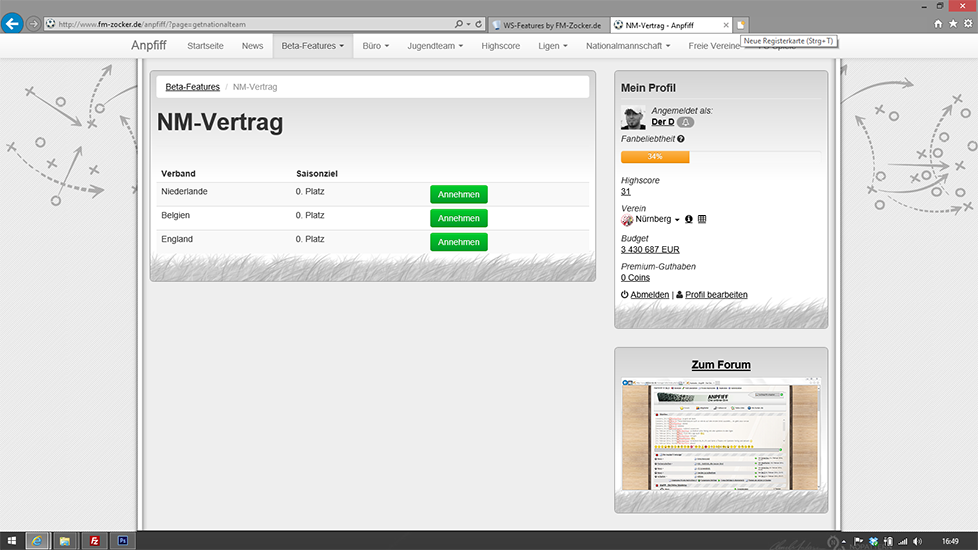Click the help icon beside Fanbeliebtheit
Image resolution: width=978 pixels, height=550 pixels.
point(681,139)
